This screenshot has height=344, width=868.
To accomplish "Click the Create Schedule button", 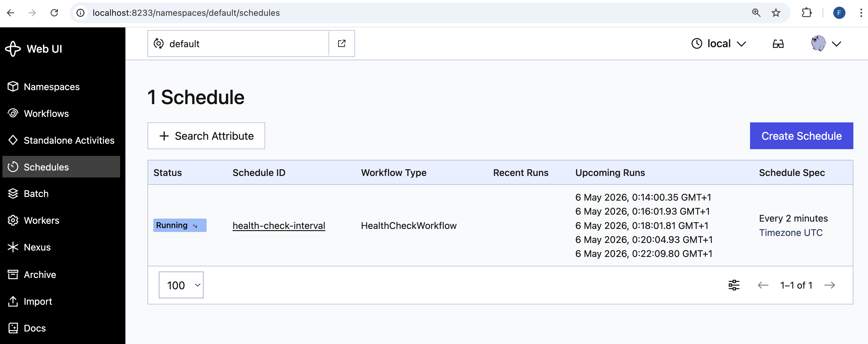I will tap(801, 136).
